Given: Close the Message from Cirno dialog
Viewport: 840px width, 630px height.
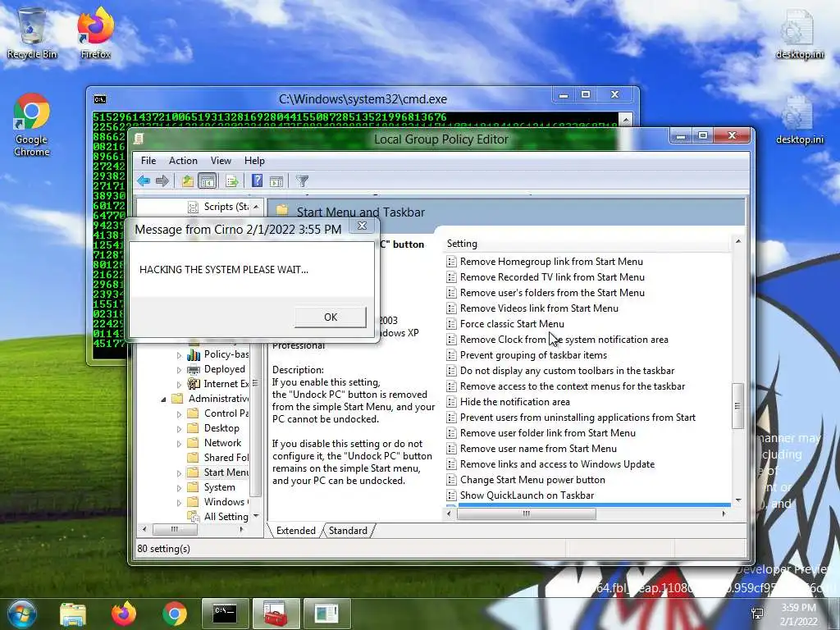Looking at the screenshot, I should 362,226.
